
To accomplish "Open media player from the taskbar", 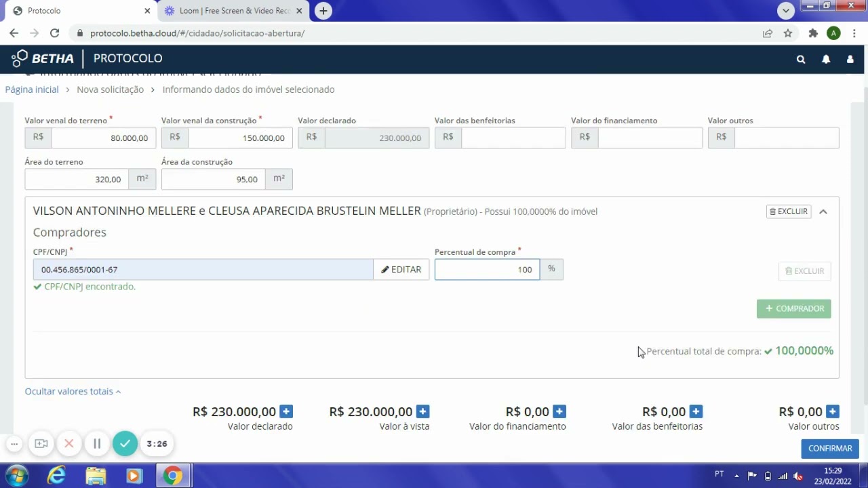I will click(x=134, y=476).
